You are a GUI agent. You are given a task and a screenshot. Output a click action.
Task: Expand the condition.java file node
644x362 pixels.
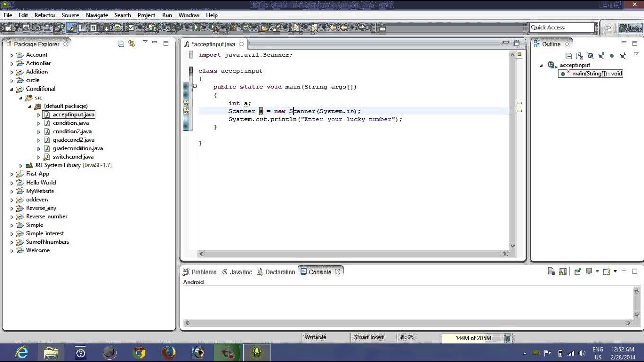pyautogui.click(x=39, y=123)
